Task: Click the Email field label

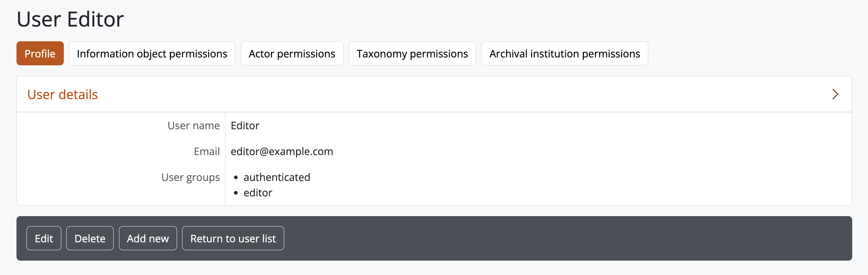Action: click(x=207, y=152)
